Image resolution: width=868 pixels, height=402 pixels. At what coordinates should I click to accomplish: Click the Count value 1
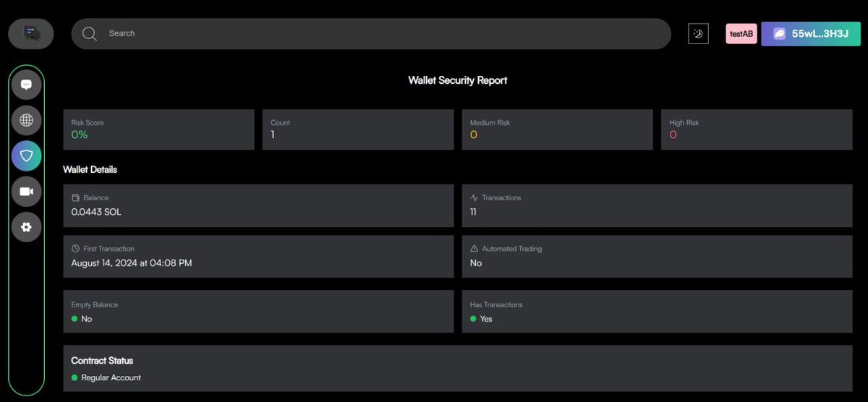click(x=273, y=135)
